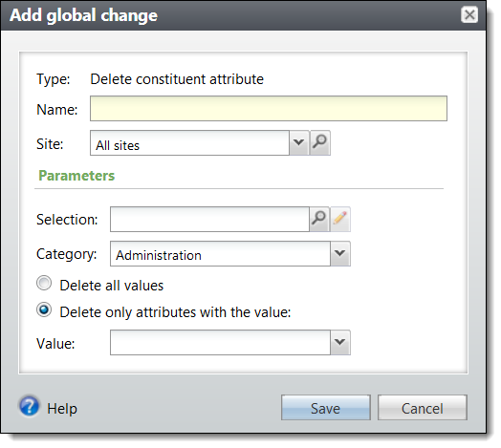Click inside the Selection text field

pyautogui.click(x=209, y=220)
